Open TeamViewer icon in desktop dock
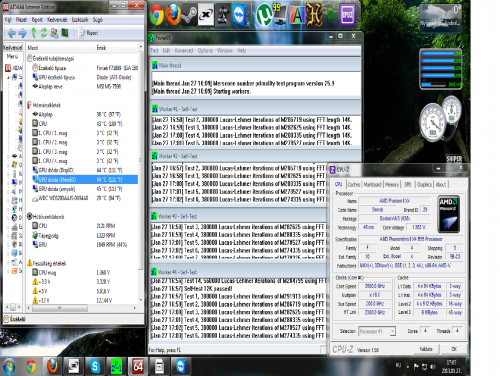The image size is (500, 376). [x=239, y=15]
